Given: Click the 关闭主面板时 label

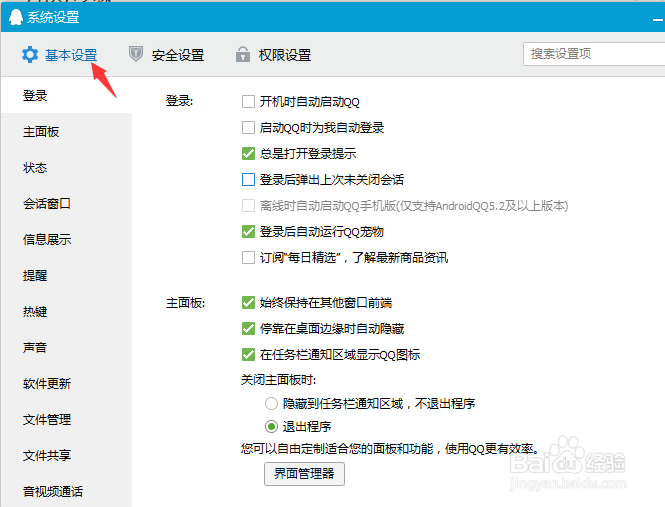Looking at the screenshot, I should (x=278, y=380).
